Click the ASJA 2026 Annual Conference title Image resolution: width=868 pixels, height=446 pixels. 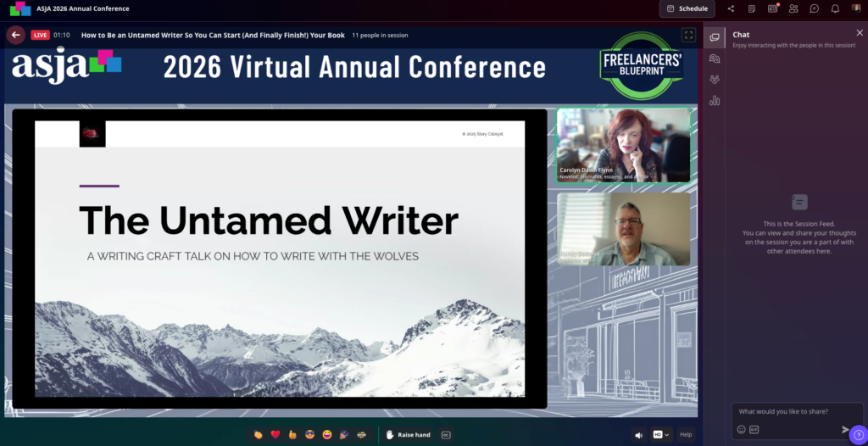pos(83,8)
